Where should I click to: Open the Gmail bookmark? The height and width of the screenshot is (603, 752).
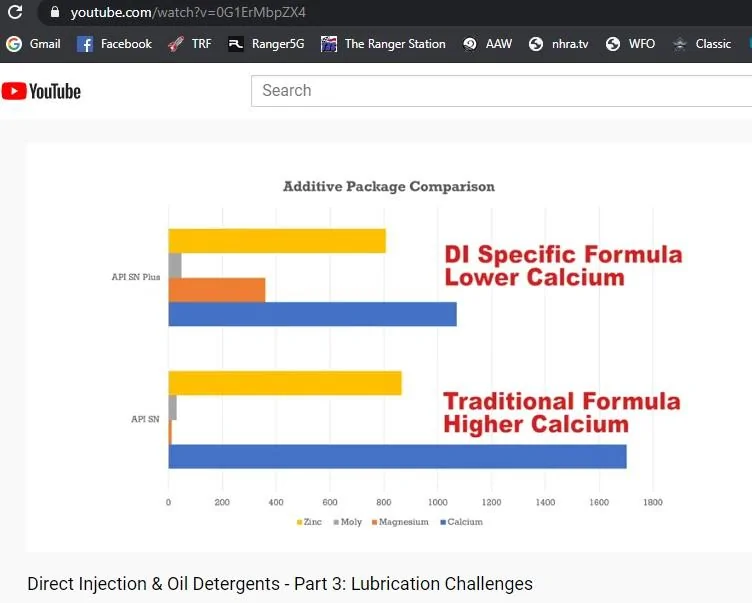pyautogui.click(x=33, y=44)
